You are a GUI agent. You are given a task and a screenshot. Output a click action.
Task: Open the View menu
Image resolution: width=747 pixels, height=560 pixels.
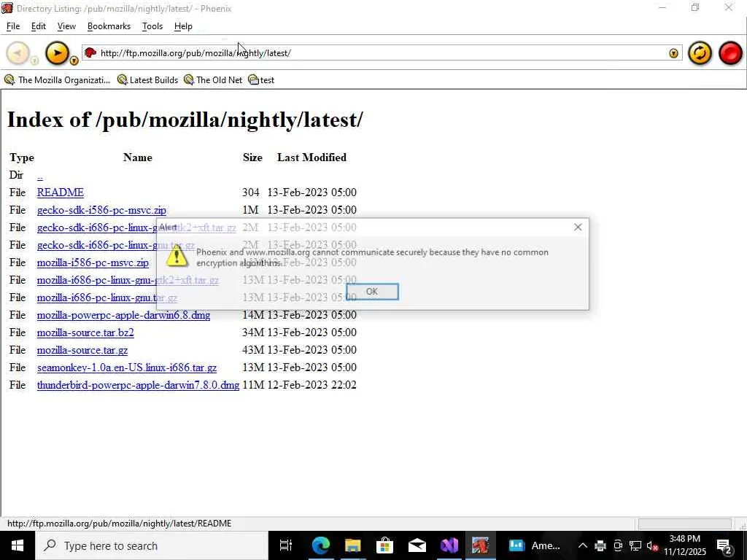[x=66, y=26]
